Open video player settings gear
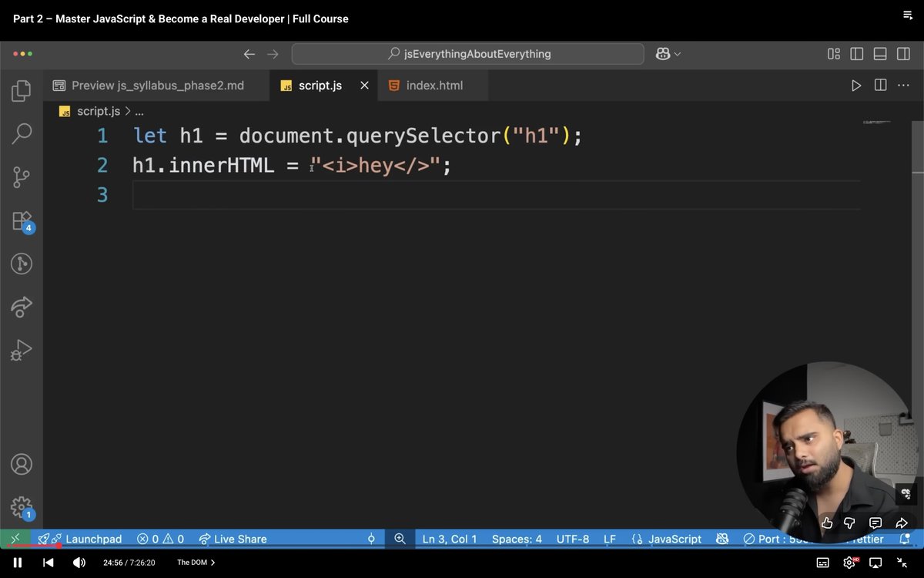Screen dimensions: 924x578 (850, 563)
